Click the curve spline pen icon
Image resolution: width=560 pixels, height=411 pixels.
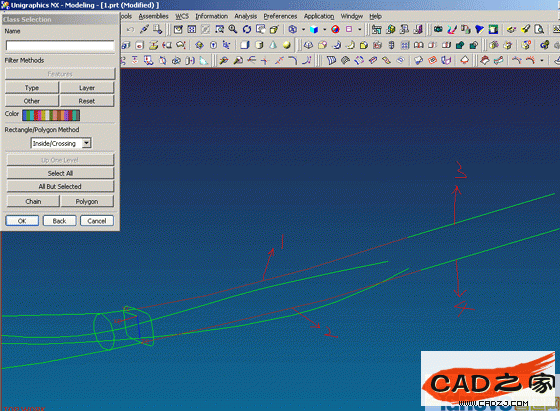(x=452, y=29)
